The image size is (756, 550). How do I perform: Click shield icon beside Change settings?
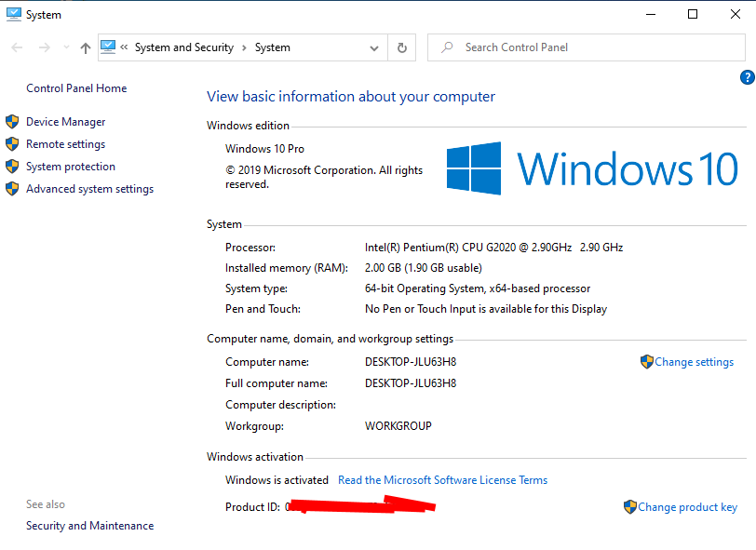pos(646,361)
